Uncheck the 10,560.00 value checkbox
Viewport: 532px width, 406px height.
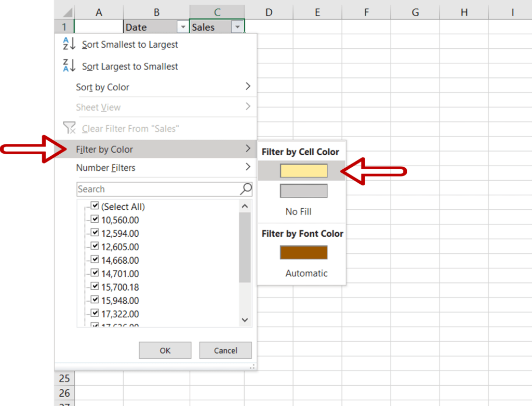pos(95,220)
